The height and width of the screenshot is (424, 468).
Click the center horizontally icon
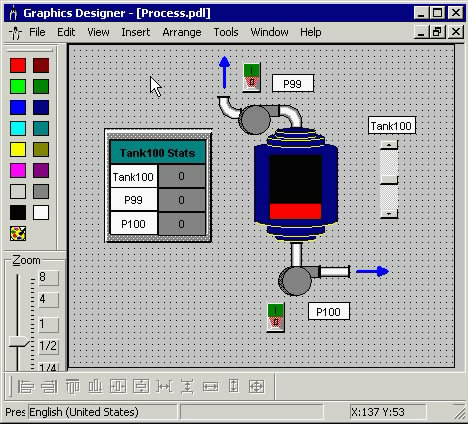118,387
